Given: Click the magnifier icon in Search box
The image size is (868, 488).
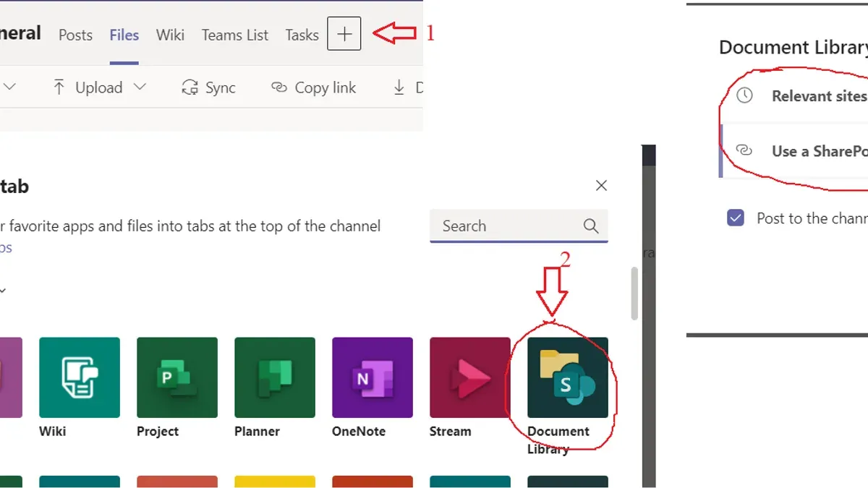Looking at the screenshot, I should point(591,226).
